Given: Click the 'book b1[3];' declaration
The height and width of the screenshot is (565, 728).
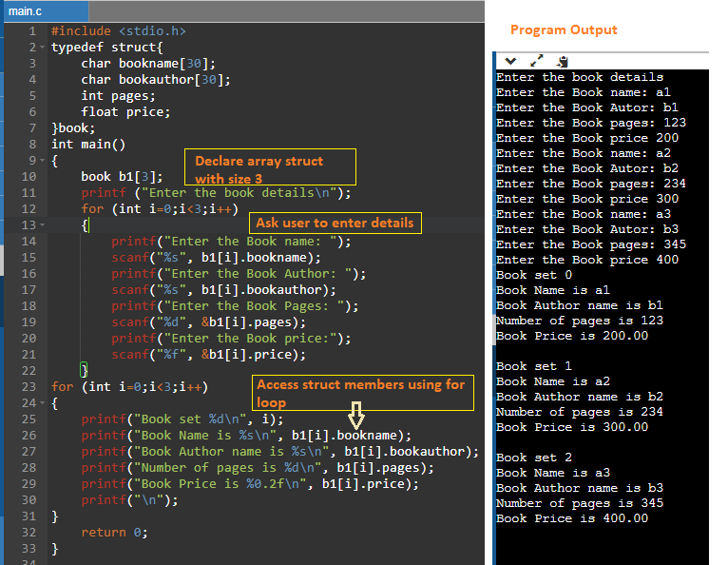Looking at the screenshot, I should coord(122,177).
